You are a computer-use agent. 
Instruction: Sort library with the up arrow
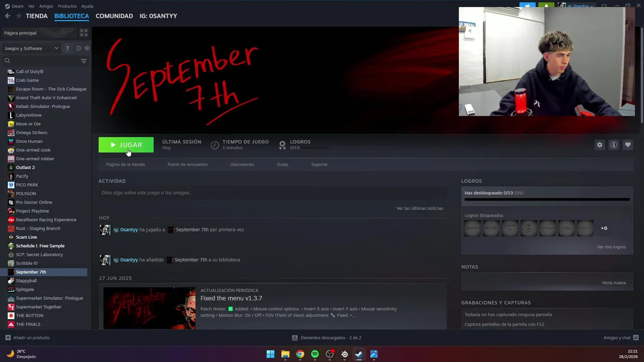tap(67, 48)
